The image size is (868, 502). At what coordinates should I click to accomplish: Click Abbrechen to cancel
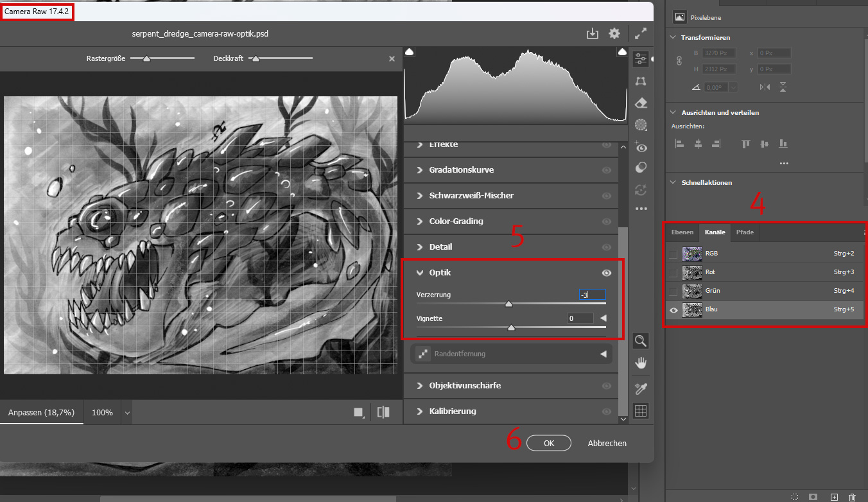point(607,443)
